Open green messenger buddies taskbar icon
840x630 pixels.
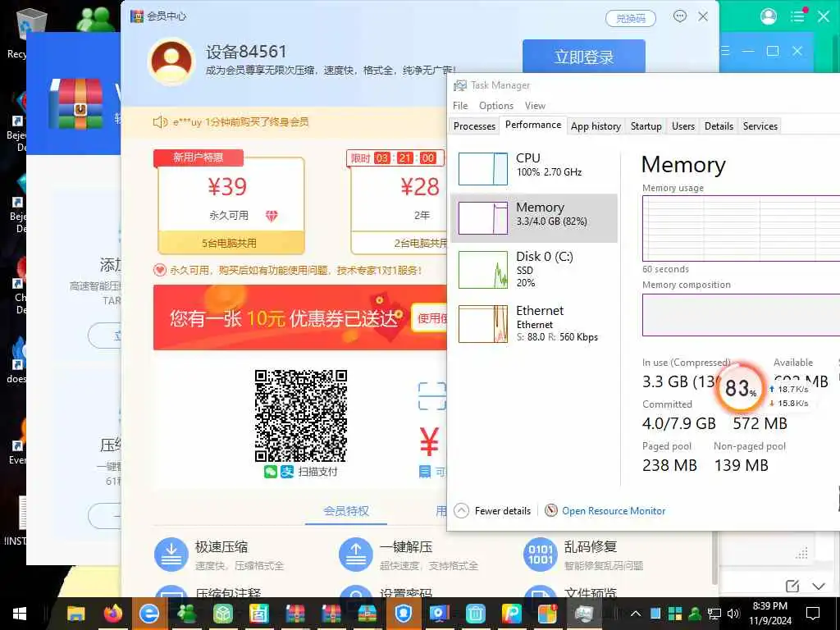[186, 614]
